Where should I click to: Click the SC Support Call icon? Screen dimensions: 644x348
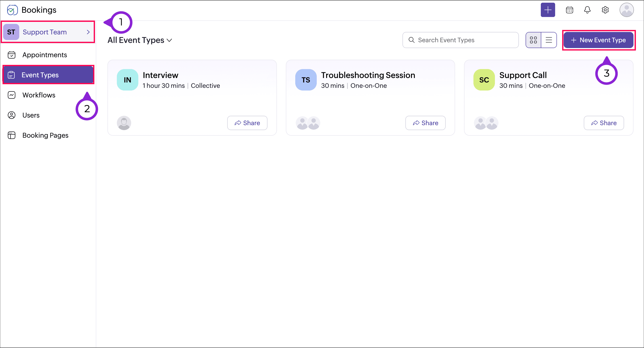pos(484,80)
